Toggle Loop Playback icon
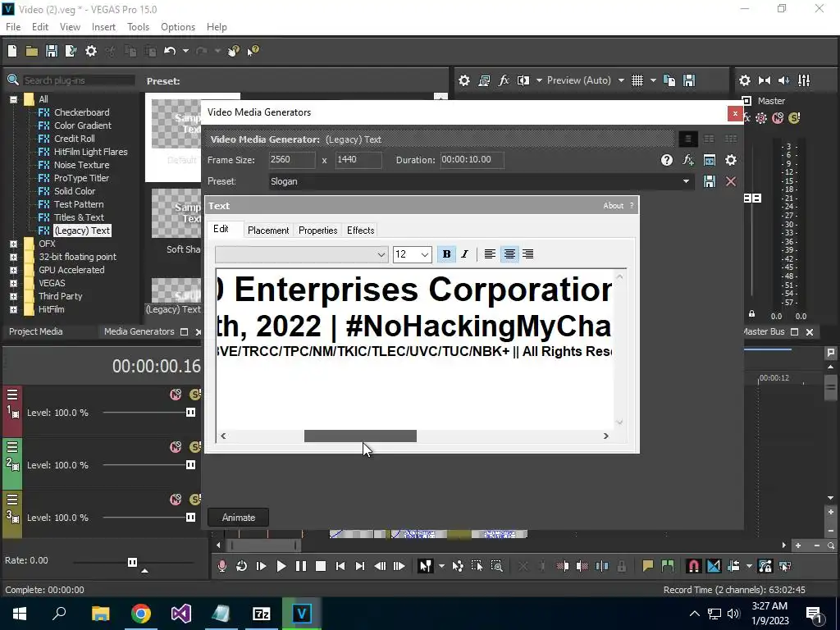840x630 pixels. 242,566
